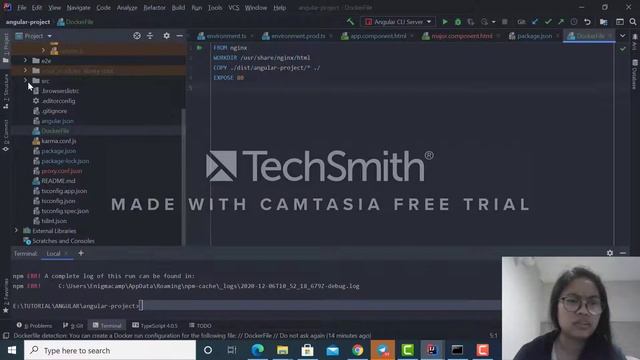Expand the node_modules folder
The width and height of the screenshot is (640, 360).
(25, 71)
